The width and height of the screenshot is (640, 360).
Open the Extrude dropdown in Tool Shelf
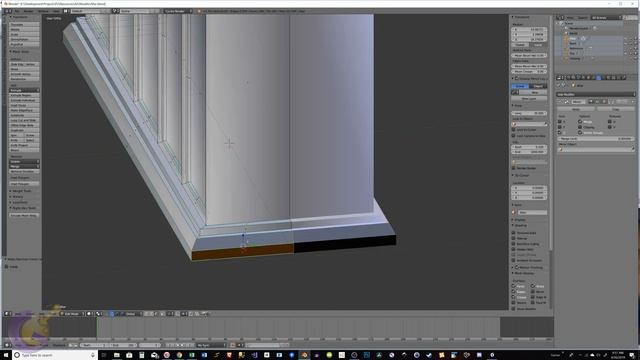coord(24,90)
